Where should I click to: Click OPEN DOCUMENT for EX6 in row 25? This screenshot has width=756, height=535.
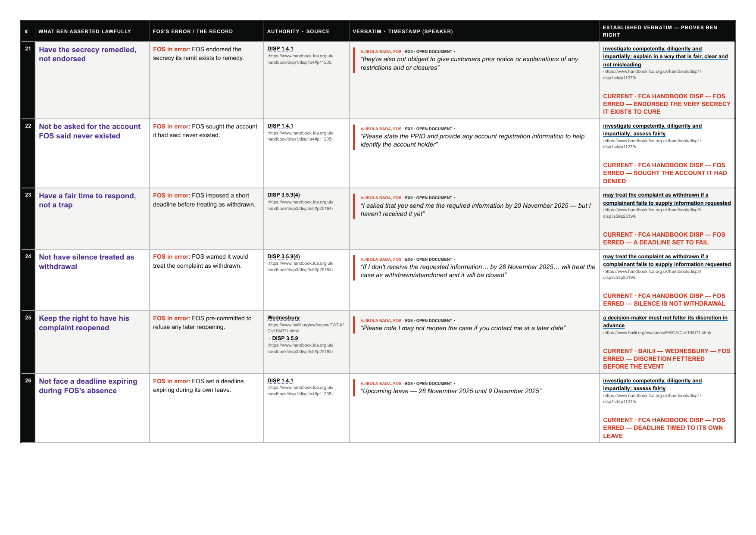435,321
